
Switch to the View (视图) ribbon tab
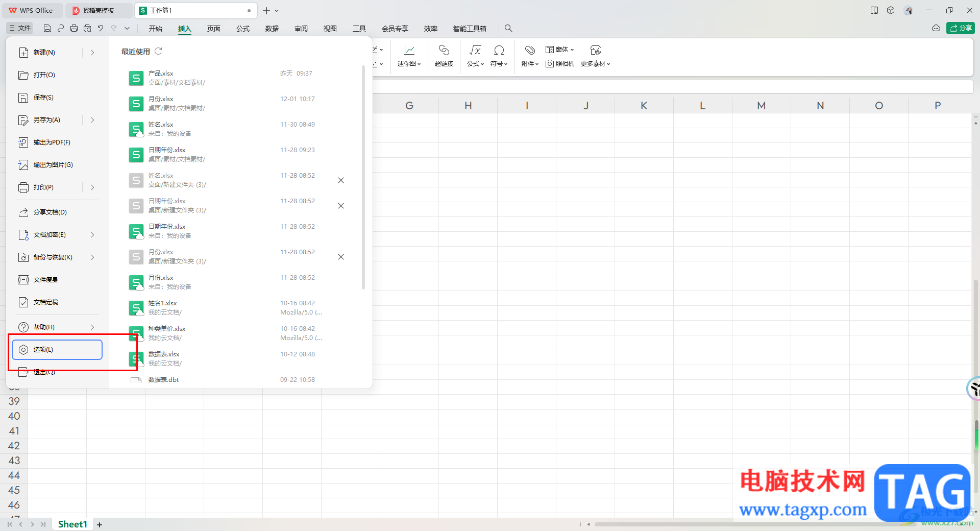(330, 29)
